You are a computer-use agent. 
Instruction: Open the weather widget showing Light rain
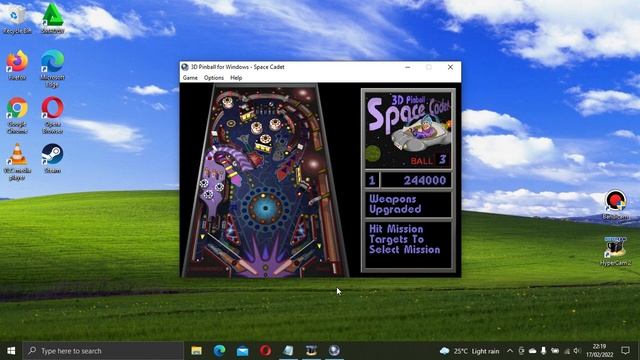tap(469, 351)
